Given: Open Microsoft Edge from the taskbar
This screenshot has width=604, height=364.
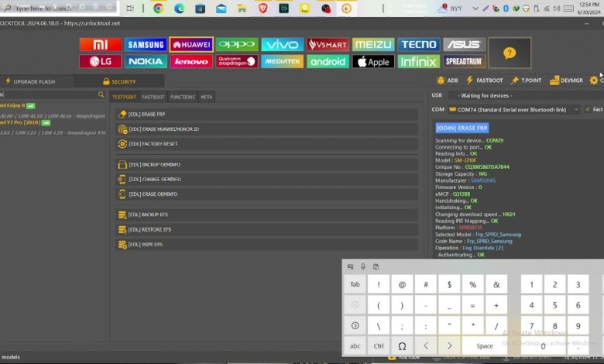Looking at the screenshot, I should pos(179,8).
